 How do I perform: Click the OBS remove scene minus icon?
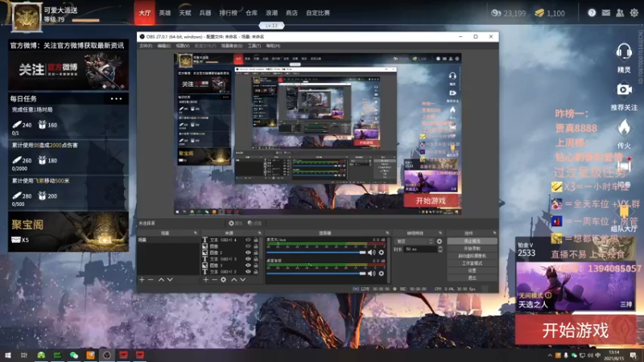(151, 279)
